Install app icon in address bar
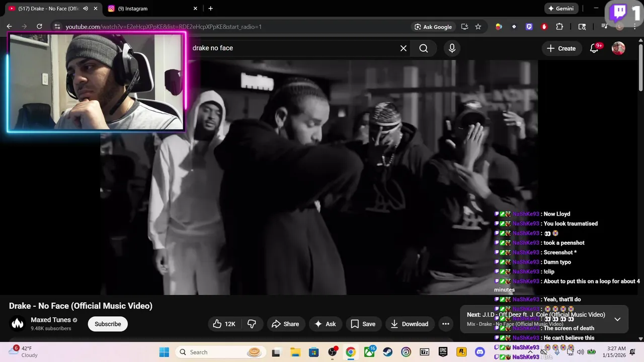The image size is (644, 362). click(x=464, y=27)
